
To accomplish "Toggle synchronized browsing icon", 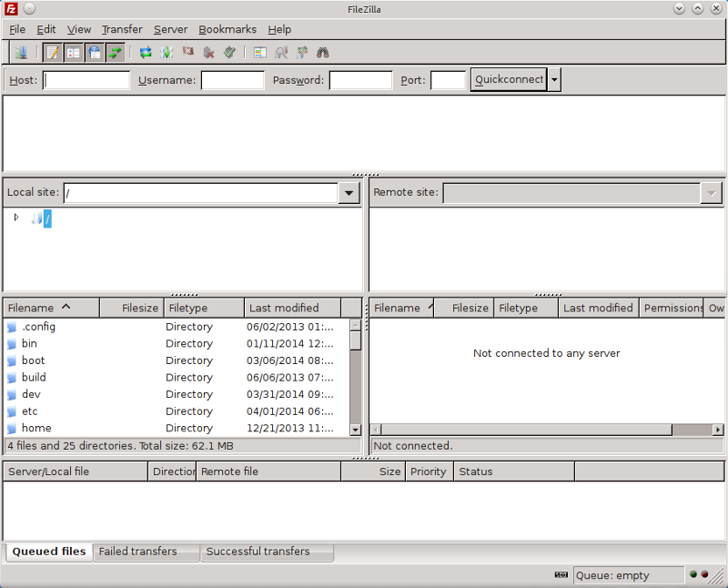I will click(x=302, y=53).
